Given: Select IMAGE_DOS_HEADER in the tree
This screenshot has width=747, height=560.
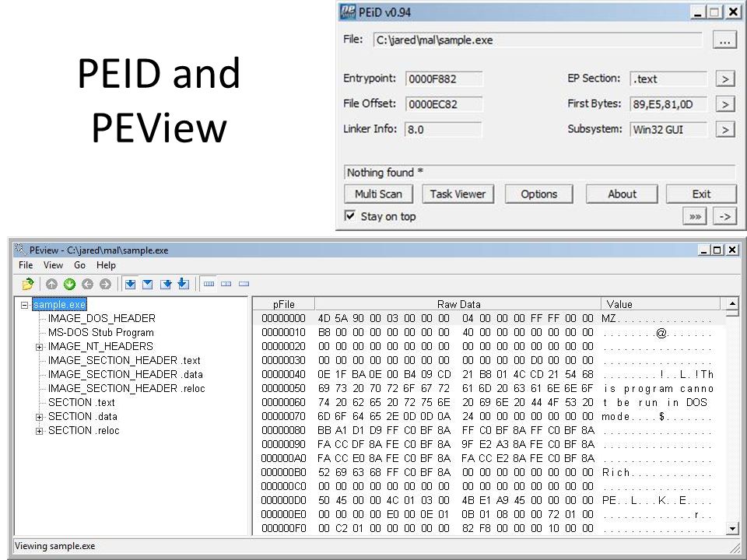Looking at the screenshot, I should point(101,318).
